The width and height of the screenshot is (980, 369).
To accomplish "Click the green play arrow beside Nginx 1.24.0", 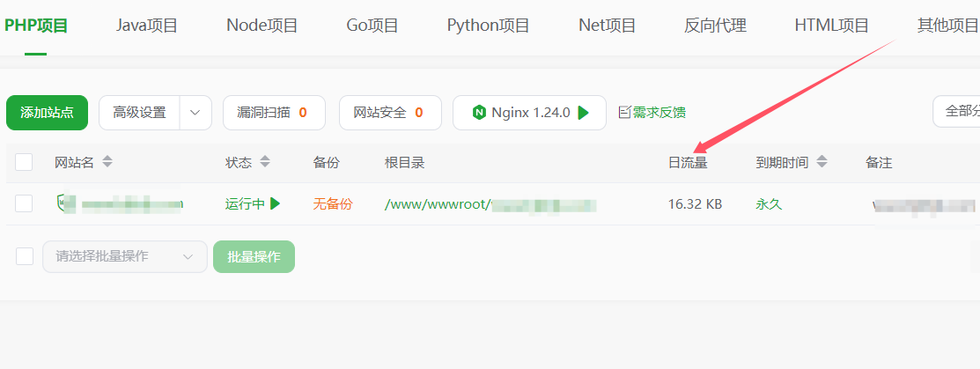I will (584, 113).
